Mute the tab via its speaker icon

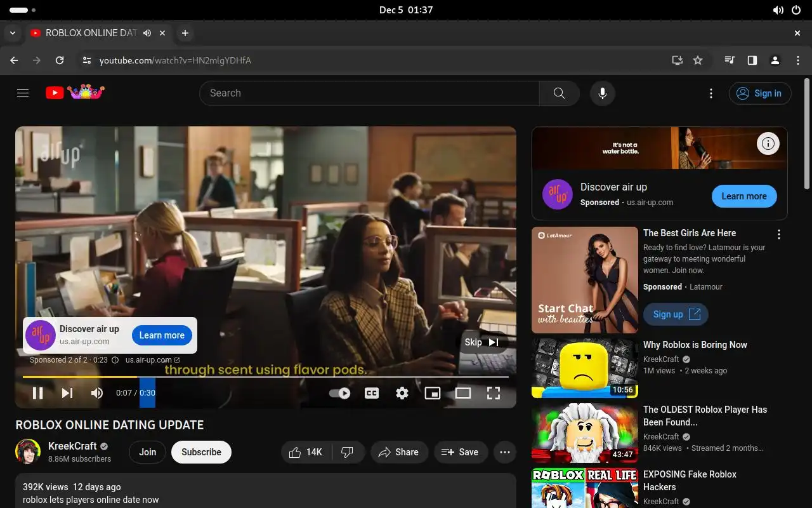point(147,33)
